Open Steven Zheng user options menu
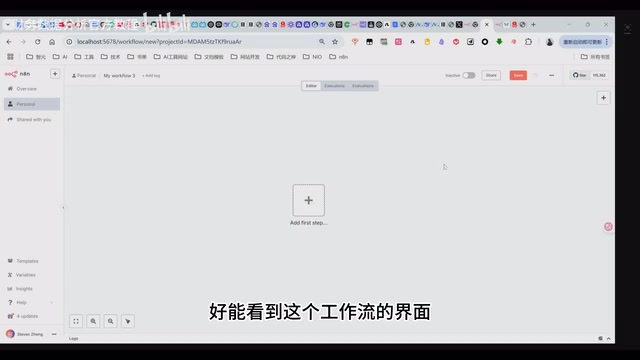640x360 pixels. click(x=54, y=334)
